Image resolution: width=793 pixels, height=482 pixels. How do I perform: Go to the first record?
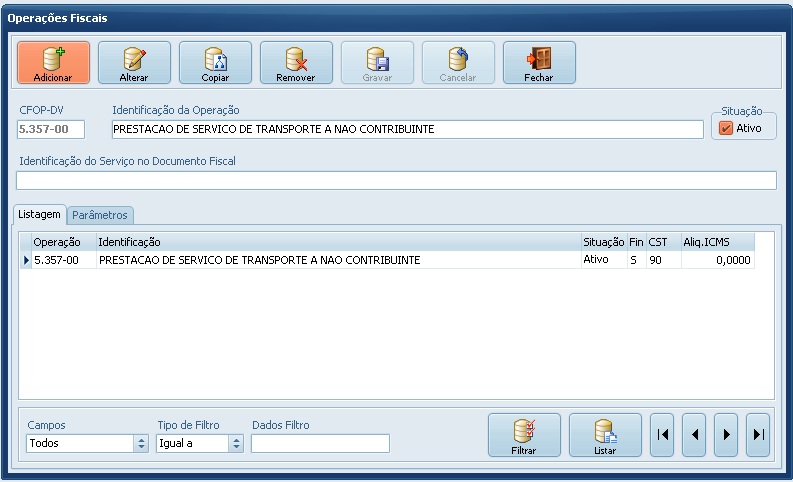coord(662,435)
